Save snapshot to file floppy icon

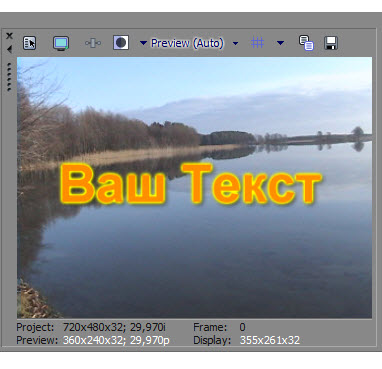[331, 43]
